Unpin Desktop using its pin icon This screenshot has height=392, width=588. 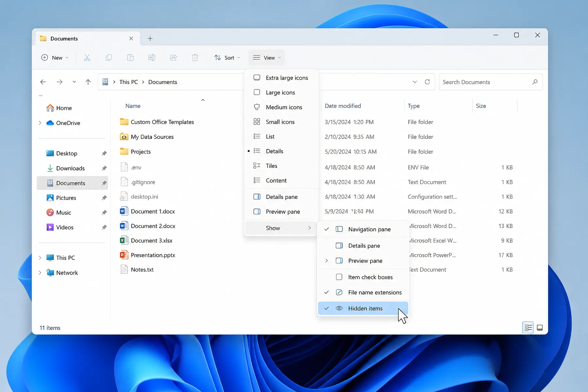click(104, 154)
